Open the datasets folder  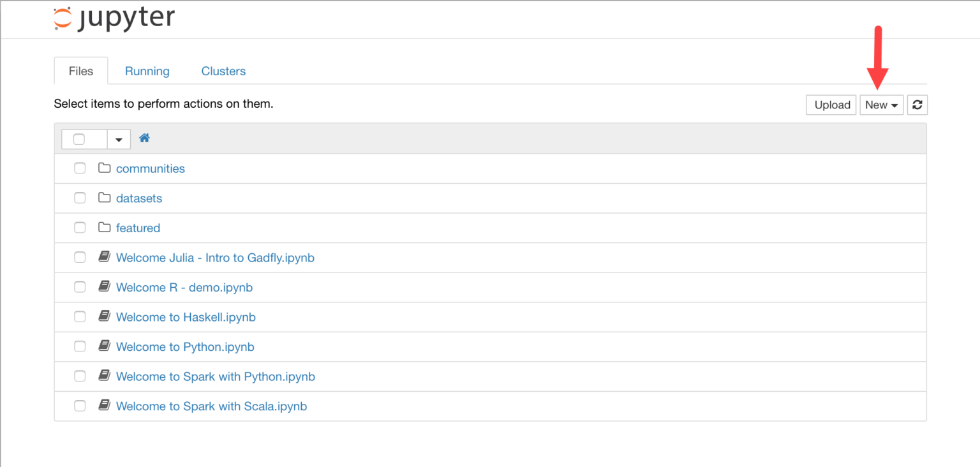(x=139, y=198)
